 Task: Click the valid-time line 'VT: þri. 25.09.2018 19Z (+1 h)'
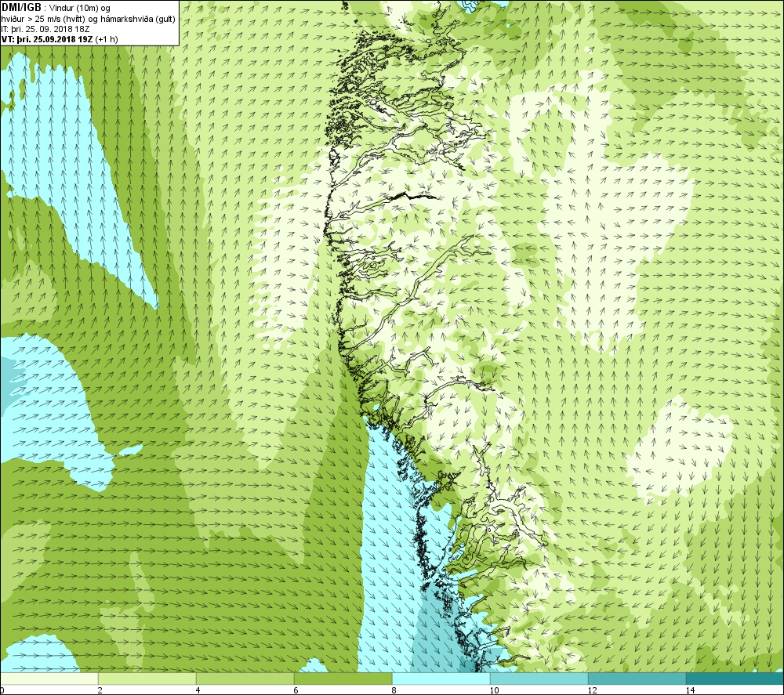[60, 39]
